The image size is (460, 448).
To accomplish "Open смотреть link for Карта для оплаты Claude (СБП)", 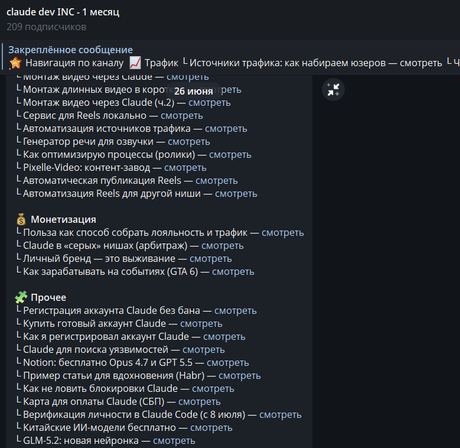I will click(x=199, y=401).
